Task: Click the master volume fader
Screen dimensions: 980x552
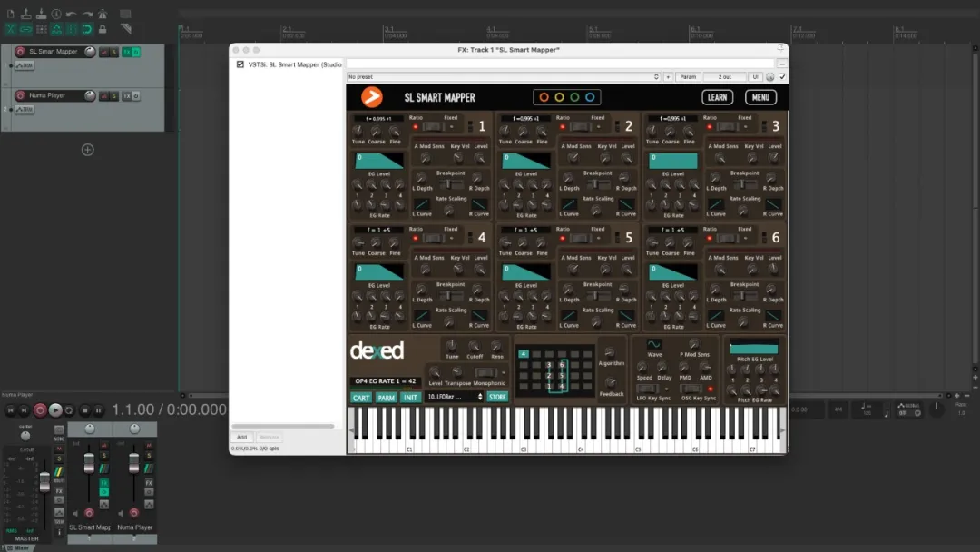Action: click(x=44, y=482)
